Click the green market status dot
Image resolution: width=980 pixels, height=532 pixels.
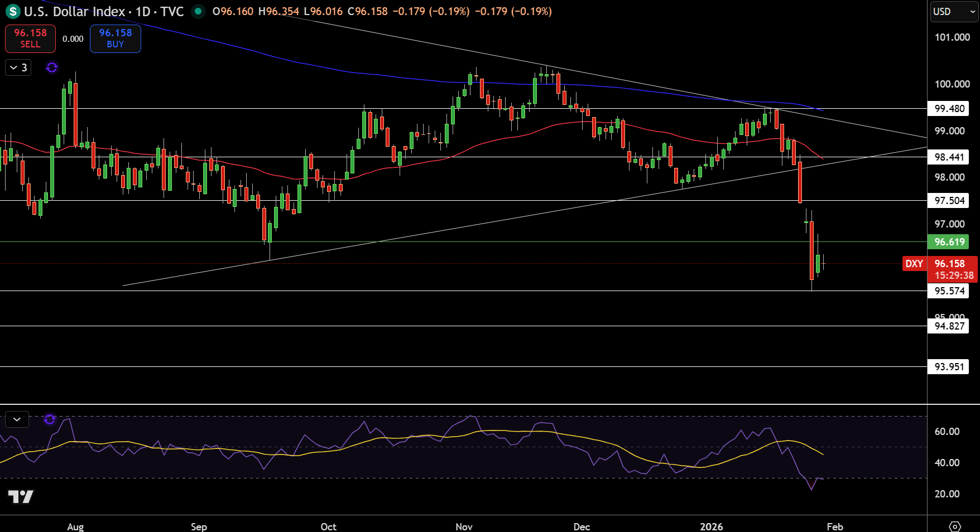click(198, 11)
